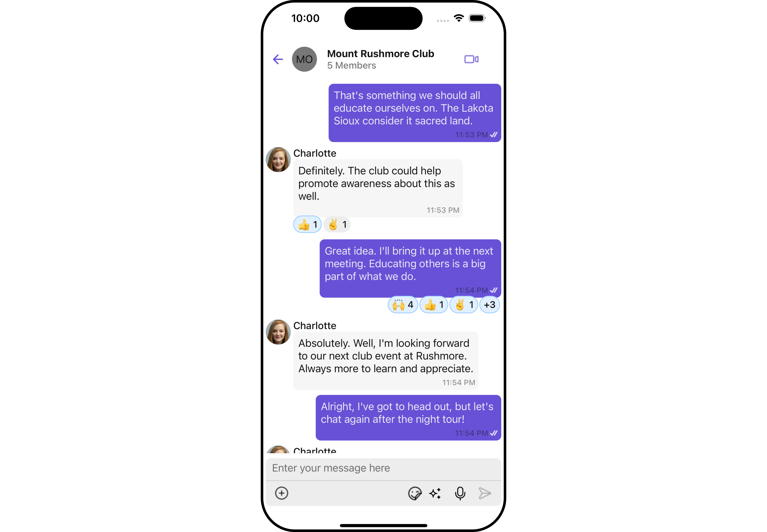Select the "Alright, I've got to head out" message
Viewport: 767px width, 532px height.
[408, 418]
